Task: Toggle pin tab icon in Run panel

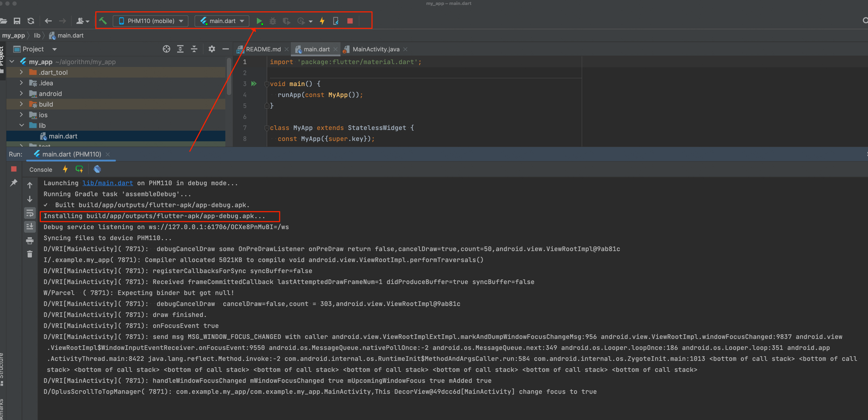Action: point(14,183)
